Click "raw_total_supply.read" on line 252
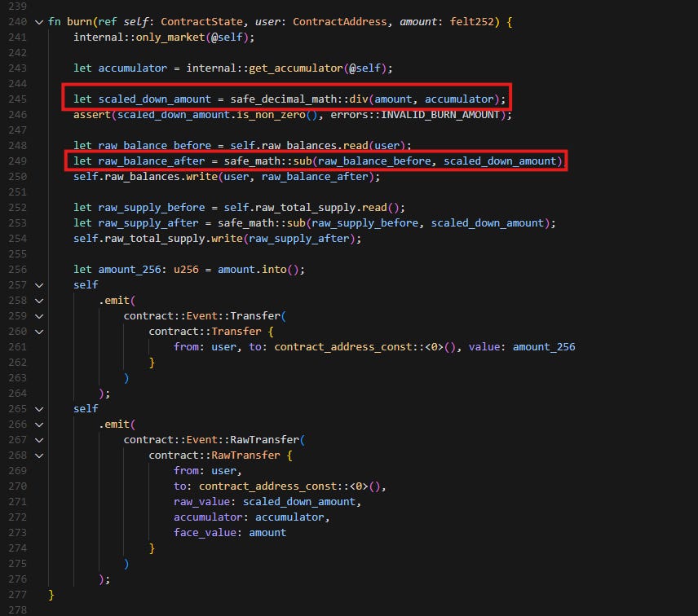Screen dimensions: 698x616 [321, 208]
